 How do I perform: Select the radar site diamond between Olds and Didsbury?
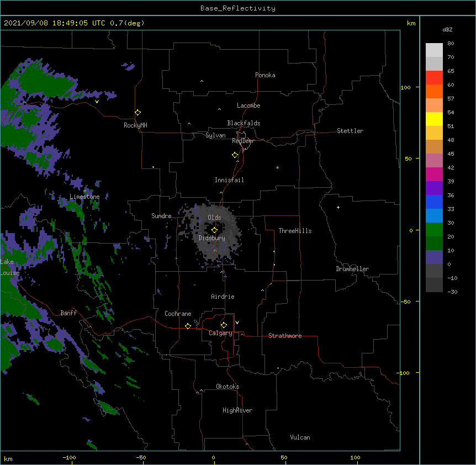tap(214, 230)
